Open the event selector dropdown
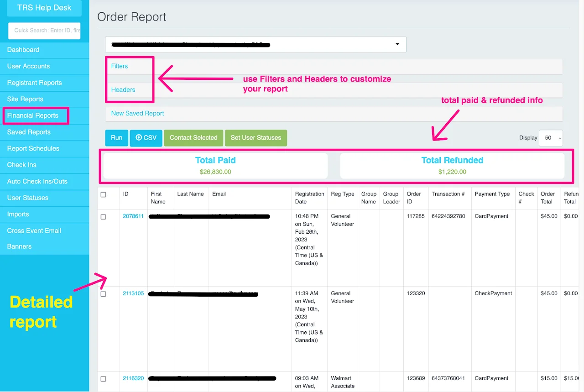This screenshot has height=392, width=584. coord(255,44)
